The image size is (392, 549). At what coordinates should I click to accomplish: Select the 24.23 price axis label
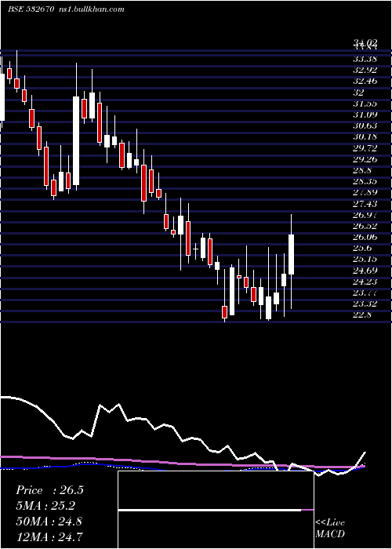point(365,282)
